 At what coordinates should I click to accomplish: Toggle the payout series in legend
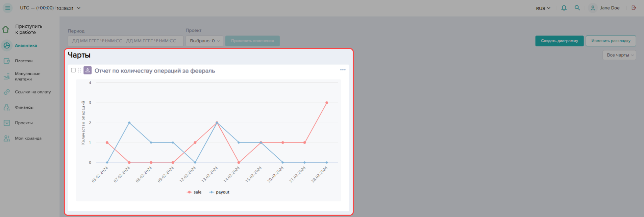[219, 192]
